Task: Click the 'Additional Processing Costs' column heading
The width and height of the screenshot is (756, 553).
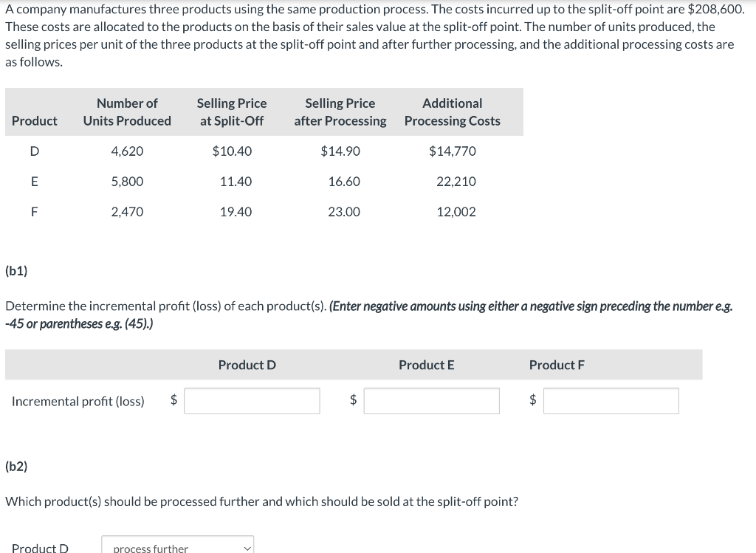Action: click(x=452, y=111)
